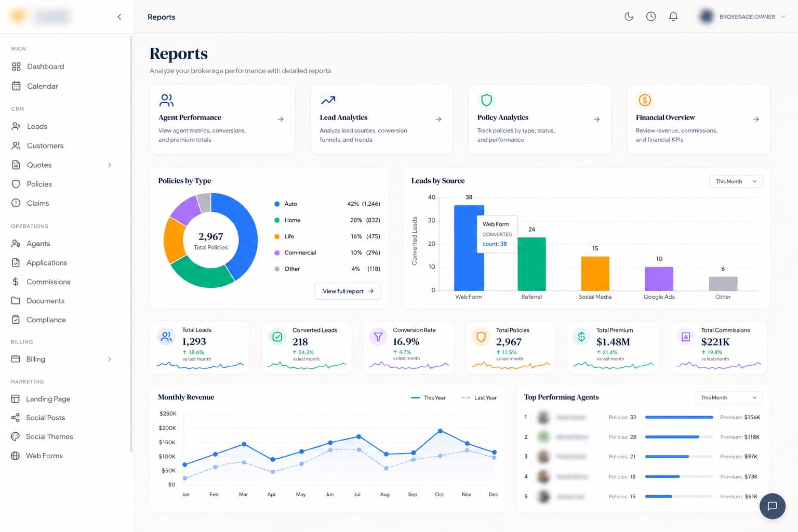Open notifications bell icon
The height and width of the screenshot is (532, 798).
click(x=673, y=17)
